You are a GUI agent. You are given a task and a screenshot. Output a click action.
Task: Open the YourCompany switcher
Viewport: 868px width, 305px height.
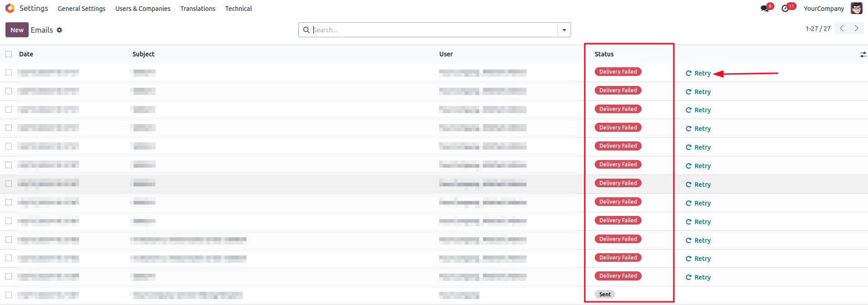pos(823,9)
